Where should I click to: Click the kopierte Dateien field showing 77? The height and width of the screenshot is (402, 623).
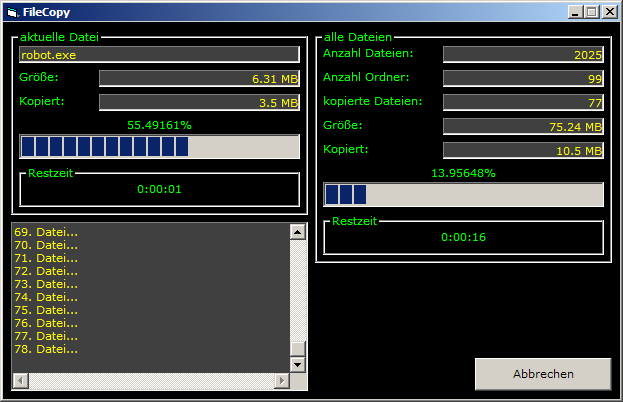(522, 102)
